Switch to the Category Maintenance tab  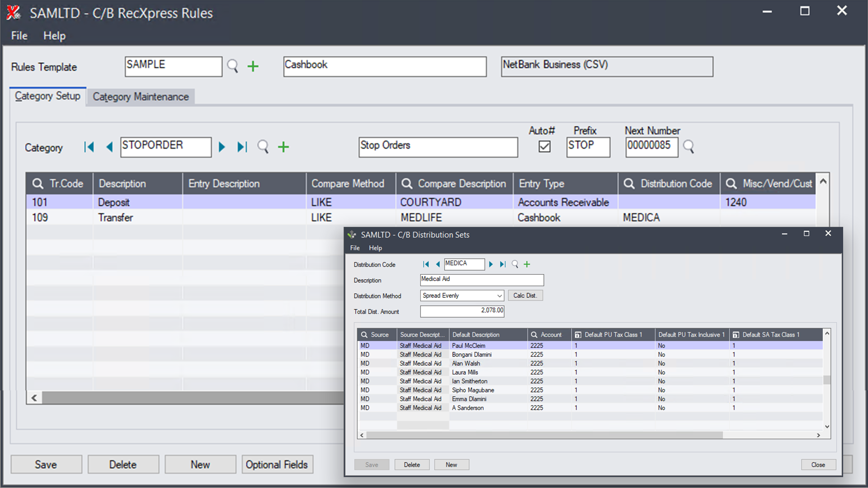pyautogui.click(x=141, y=97)
